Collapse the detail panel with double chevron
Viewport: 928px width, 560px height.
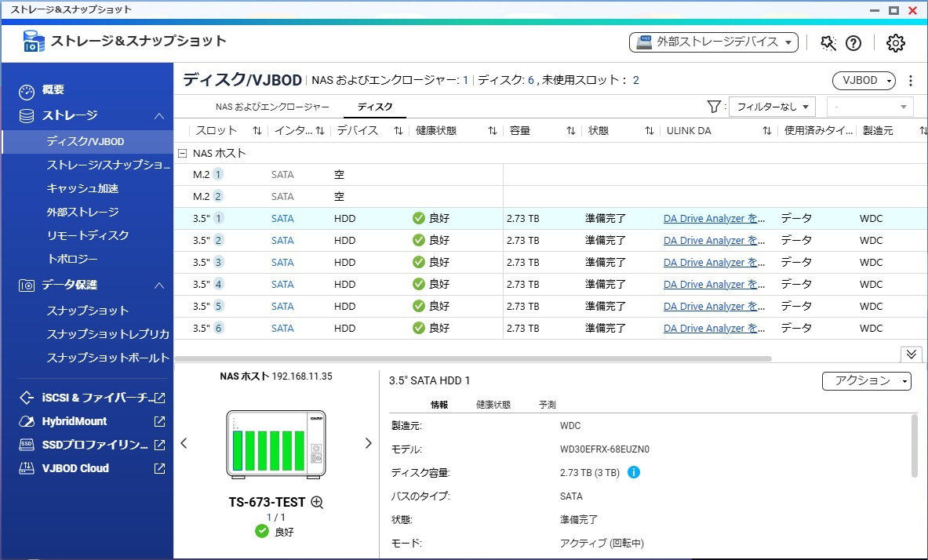pyautogui.click(x=911, y=354)
